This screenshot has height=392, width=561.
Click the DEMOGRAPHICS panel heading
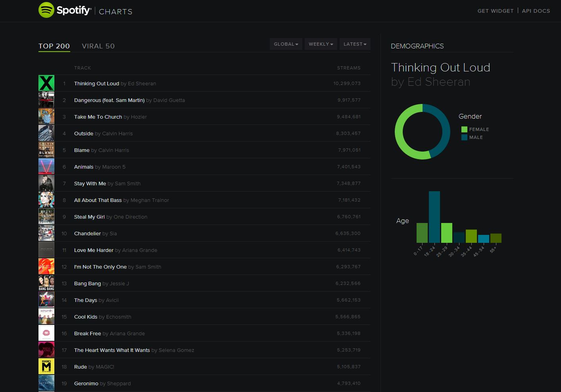417,46
